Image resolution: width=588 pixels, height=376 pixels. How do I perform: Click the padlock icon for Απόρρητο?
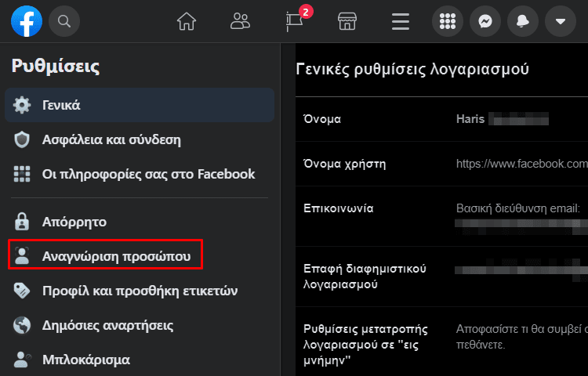coord(22,222)
